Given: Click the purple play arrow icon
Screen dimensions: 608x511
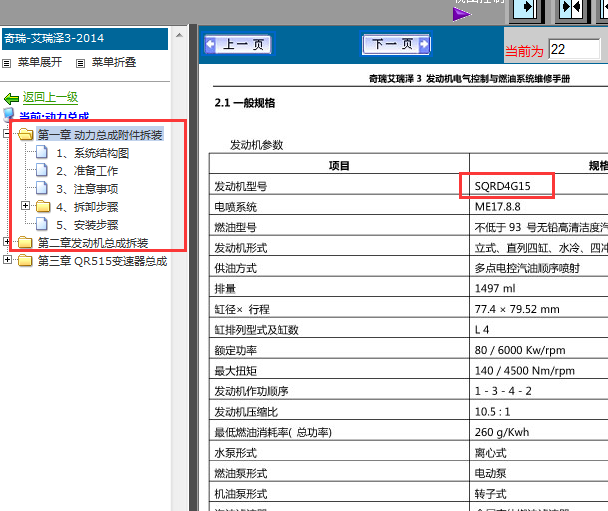Looking at the screenshot, I should (461, 15).
